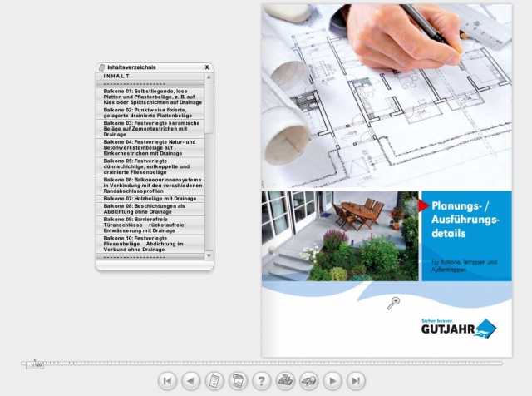532x396 pixels.
Task: Open Balkone 03: Festverlegte keramische Beläge
Action: [150, 129]
